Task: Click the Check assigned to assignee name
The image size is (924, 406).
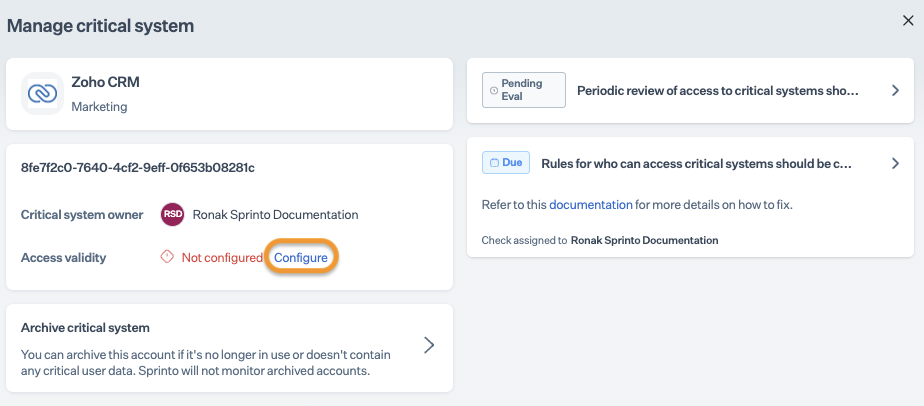Action: pyautogui.click(x=645, y=240)
